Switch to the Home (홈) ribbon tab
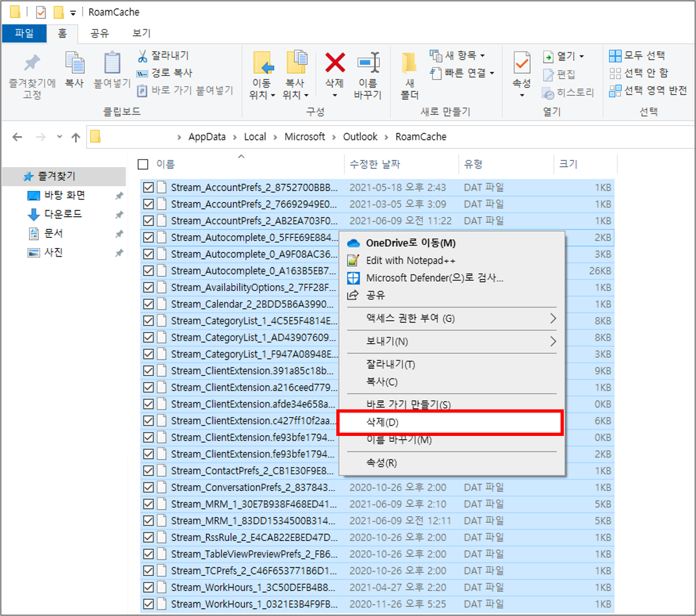 pos(62,33)
